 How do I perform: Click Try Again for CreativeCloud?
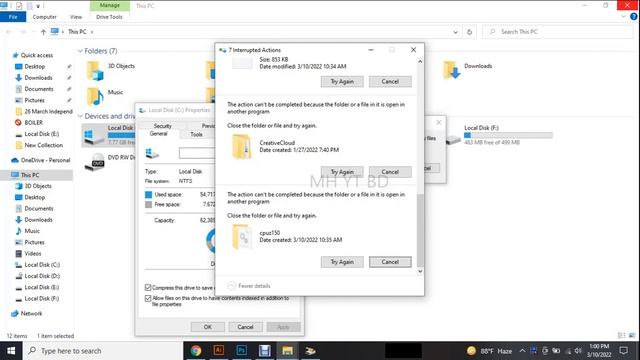(x=342, y=172)
